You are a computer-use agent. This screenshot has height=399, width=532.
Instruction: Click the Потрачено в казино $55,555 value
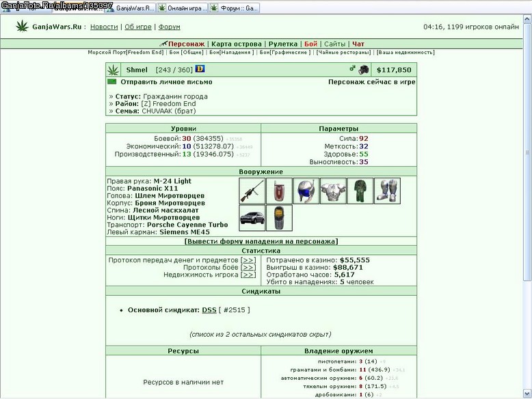355,260
